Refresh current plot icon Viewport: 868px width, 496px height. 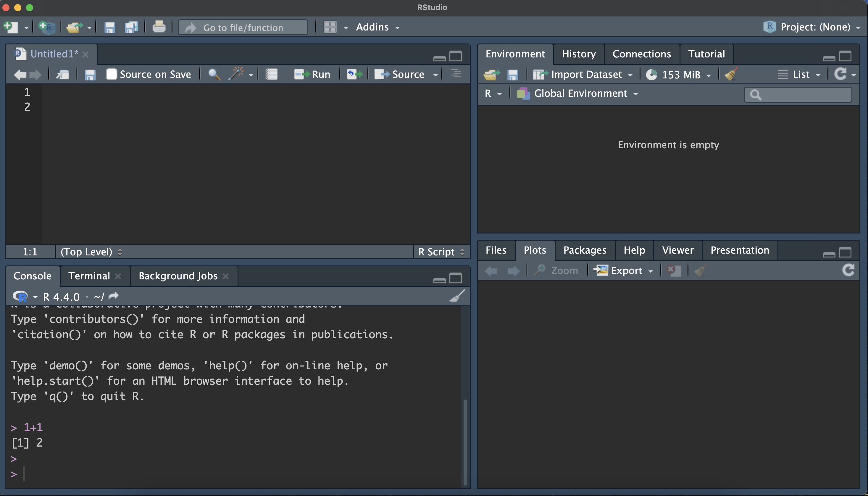click(x=848, y=270)
